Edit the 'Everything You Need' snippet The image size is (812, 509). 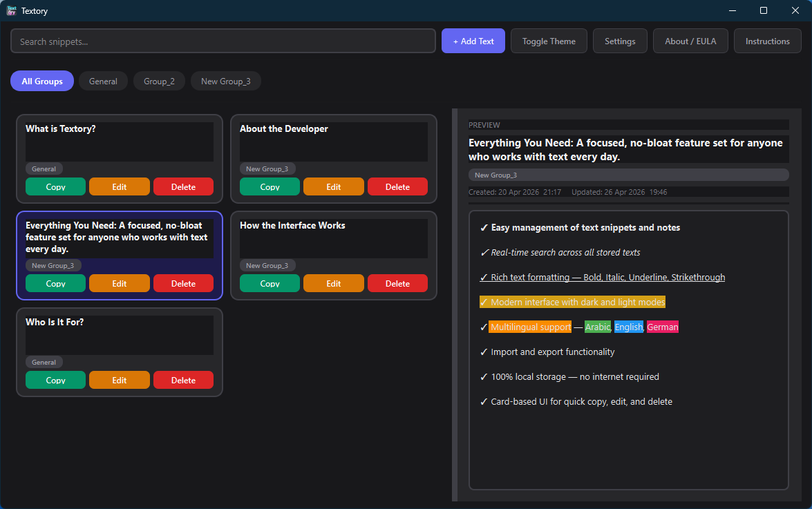coord(119,283)
